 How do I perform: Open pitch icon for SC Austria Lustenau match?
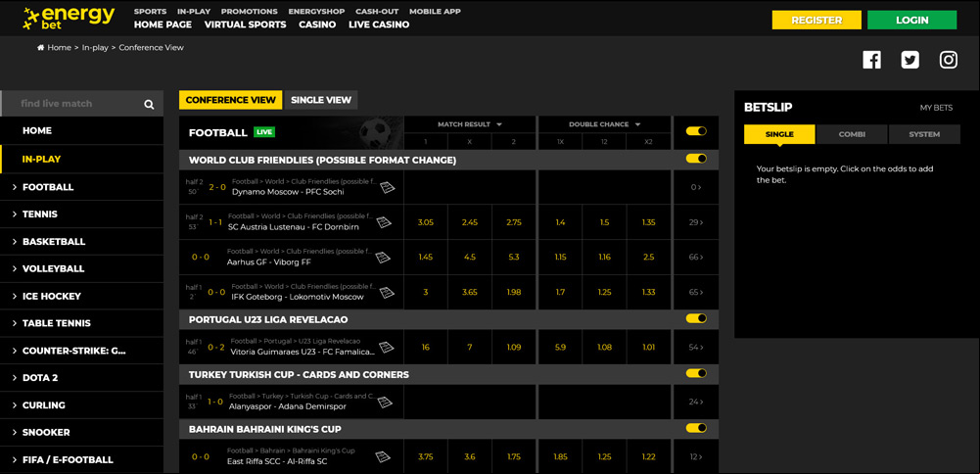(x=384, y=222)
